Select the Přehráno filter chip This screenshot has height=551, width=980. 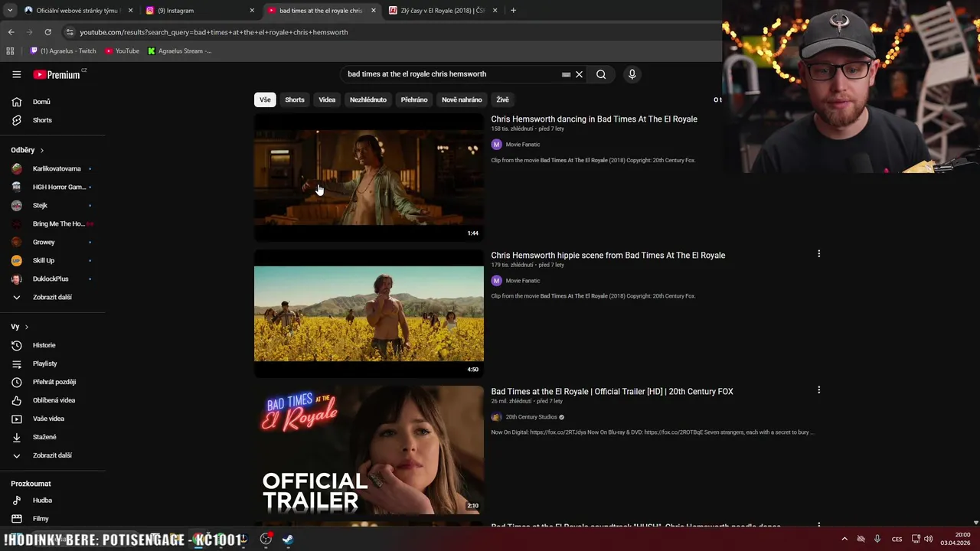click(414, 99)
